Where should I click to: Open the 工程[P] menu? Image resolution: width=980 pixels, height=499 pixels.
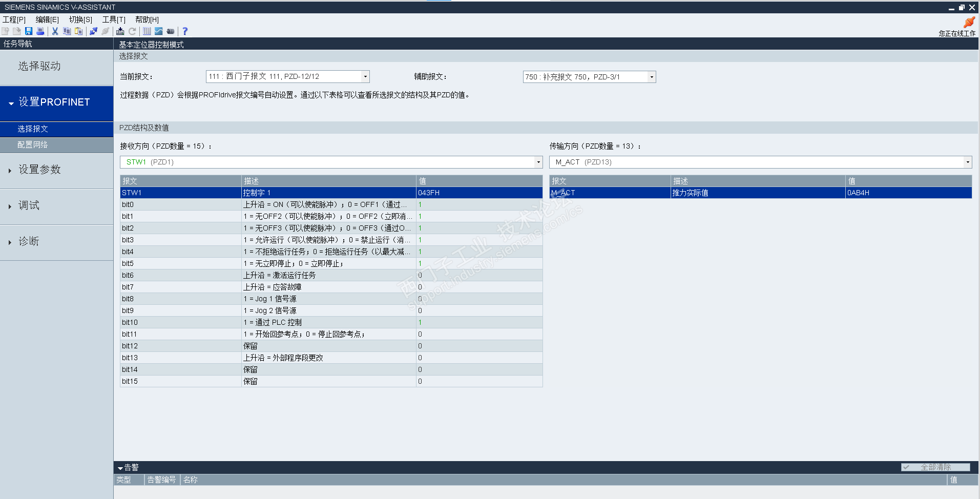point(14,19)
